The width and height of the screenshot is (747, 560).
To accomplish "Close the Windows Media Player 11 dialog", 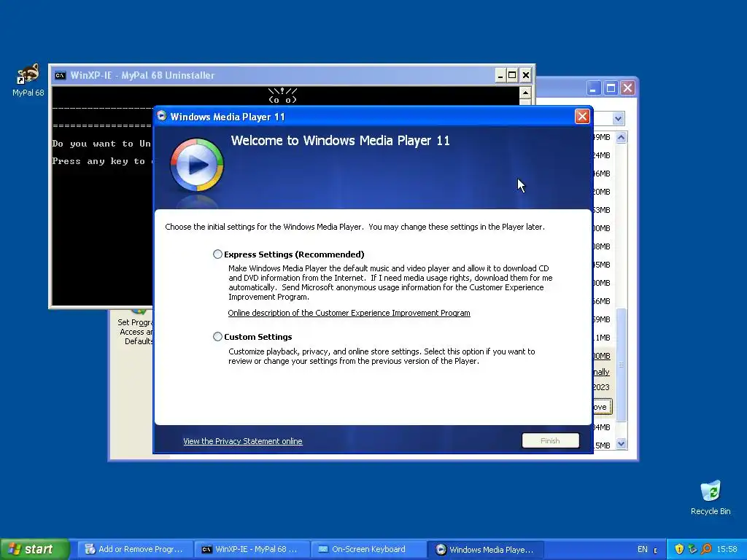I will coord(582,117).
